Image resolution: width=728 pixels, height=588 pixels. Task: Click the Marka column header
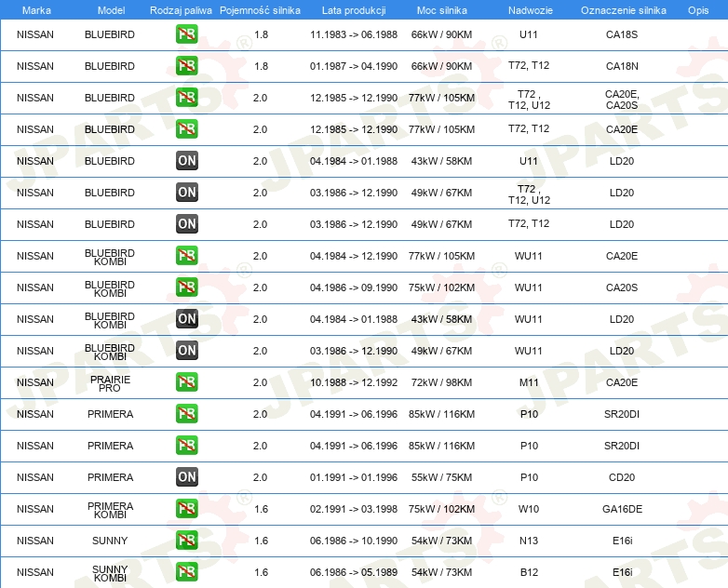point(36,10)
